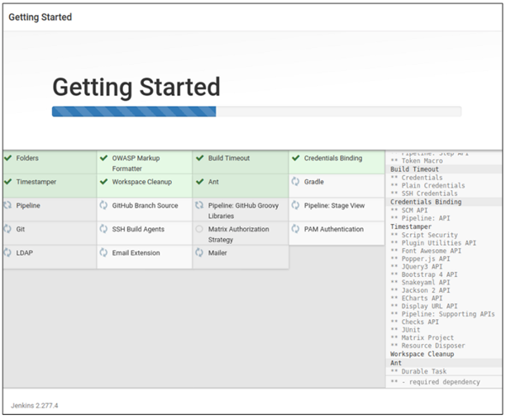Click '** Token Macro' log entry

pyautogui.click(x=417, y=160)
